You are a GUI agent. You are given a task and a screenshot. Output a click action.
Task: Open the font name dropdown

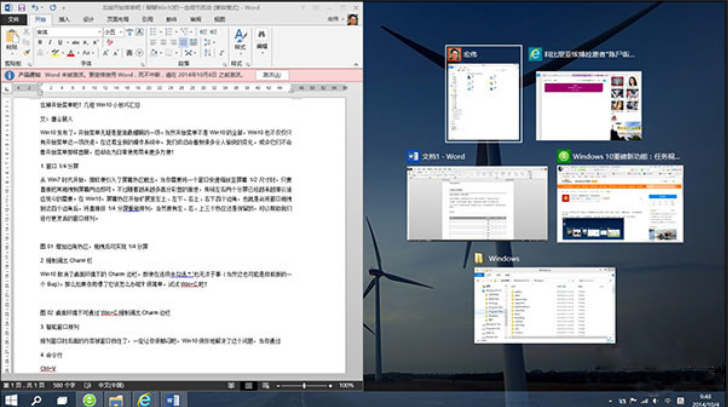(x=99, y=32)
